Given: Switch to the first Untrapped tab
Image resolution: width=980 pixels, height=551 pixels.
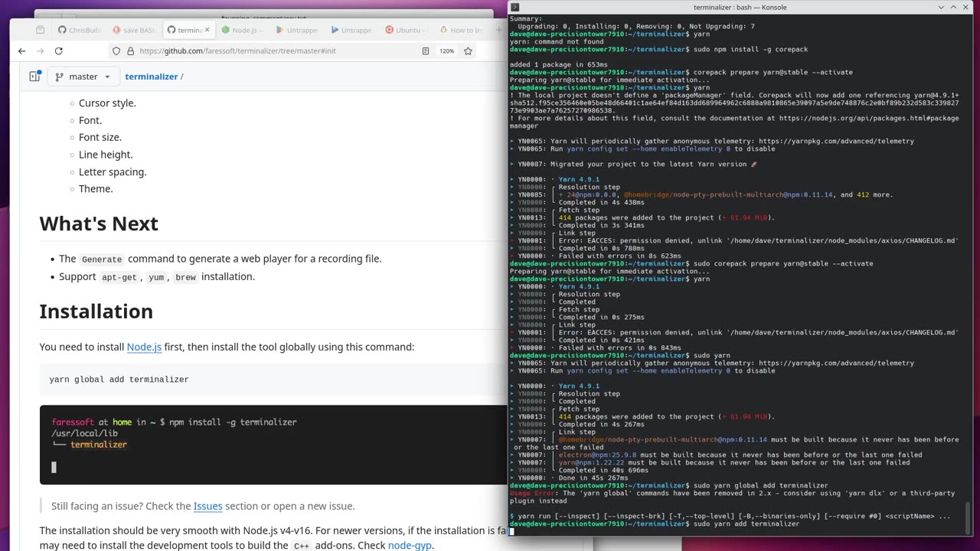Looking at the screenshot, I should click(297, 30).
